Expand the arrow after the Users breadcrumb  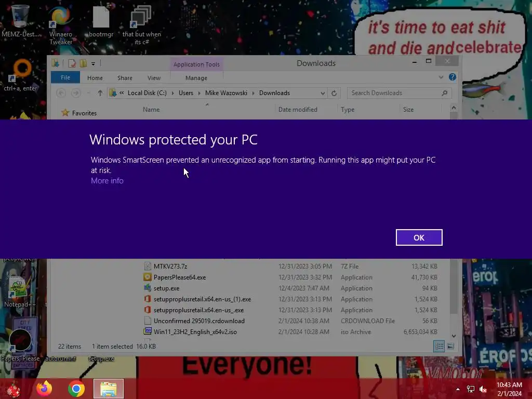[199, 94]
